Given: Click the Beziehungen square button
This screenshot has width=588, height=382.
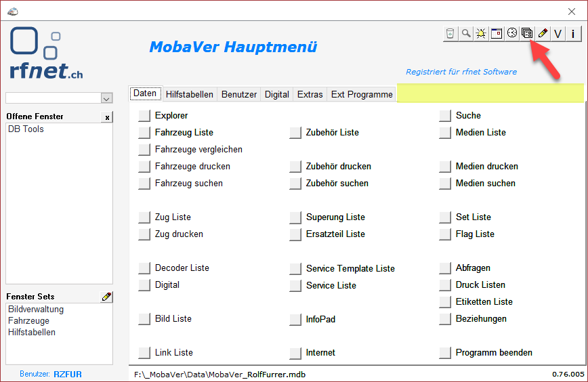Looking at the screenshot, I should point(445,319).
